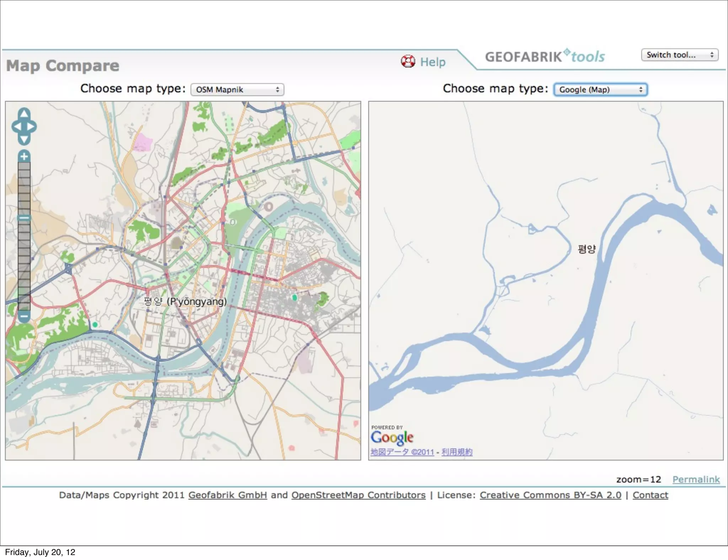Image resolution: width=728 pixels, height=560 pixels.
Task: Click the Geofabrik tools logo
Action: coord(545,56)
